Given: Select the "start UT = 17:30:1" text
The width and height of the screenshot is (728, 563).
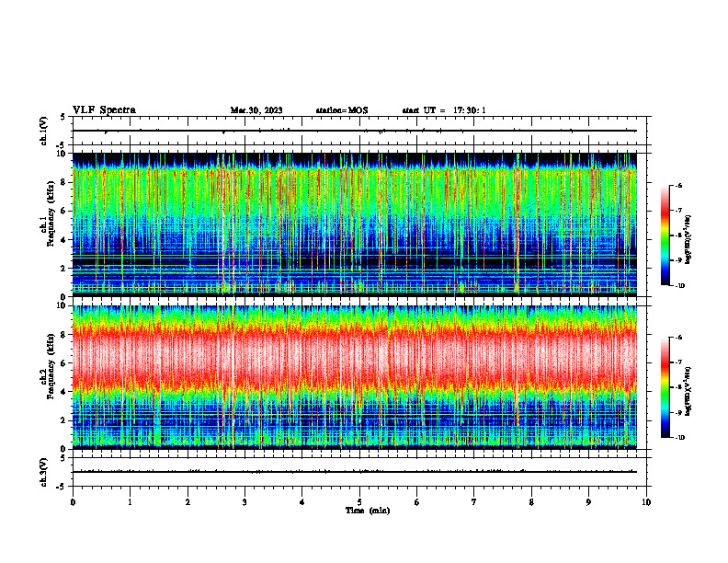Looking at the screenshot, I should tap(444, 110).
